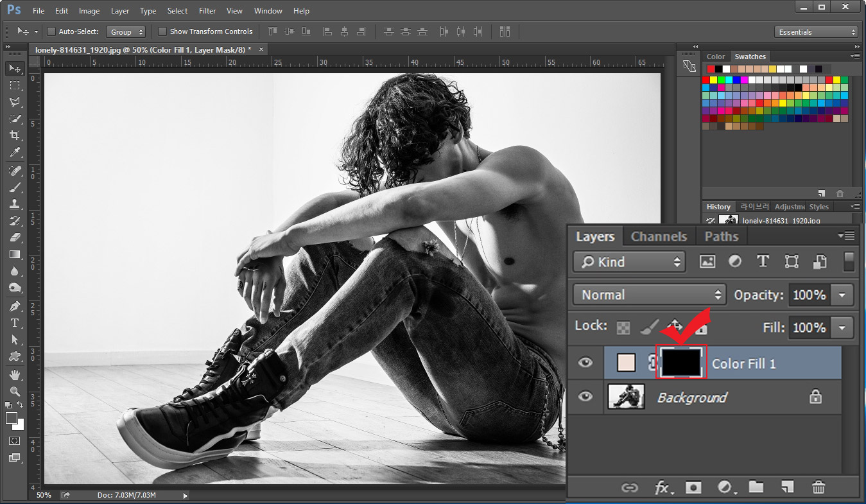The image size is (866, 504).
Task: Hide the Color Fill 1 layer
Action: (x=585, y=363)
